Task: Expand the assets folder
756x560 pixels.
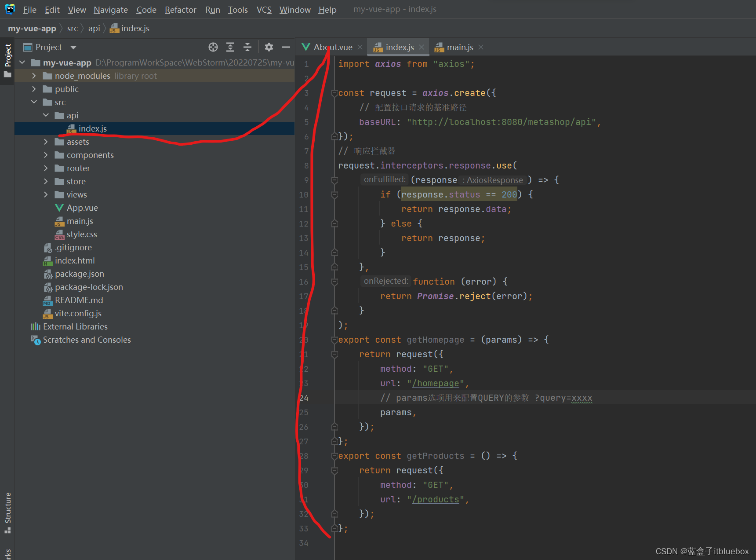Action: (x=46, y=142)
